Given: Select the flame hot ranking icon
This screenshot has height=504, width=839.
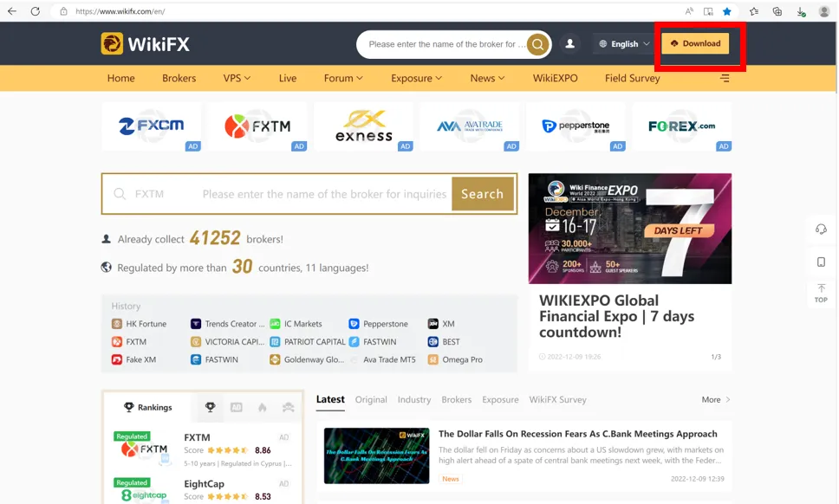Looking at the screenshot, I should 262,407.
